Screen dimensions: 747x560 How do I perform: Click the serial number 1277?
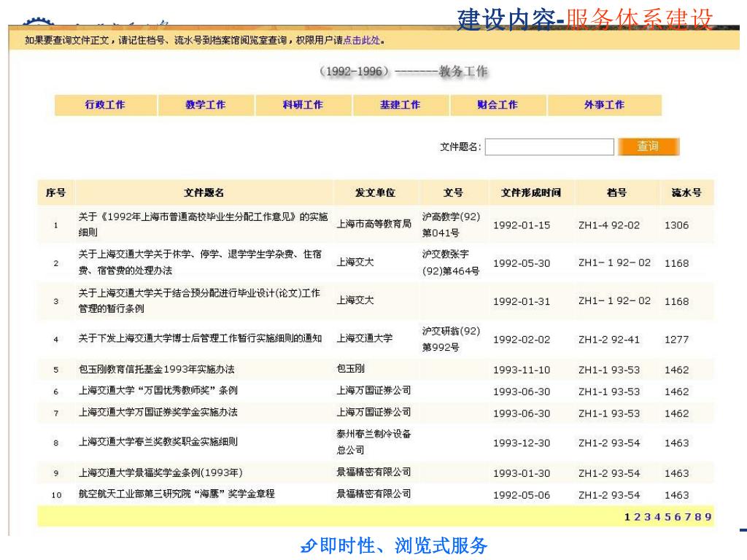pos(677,340)
